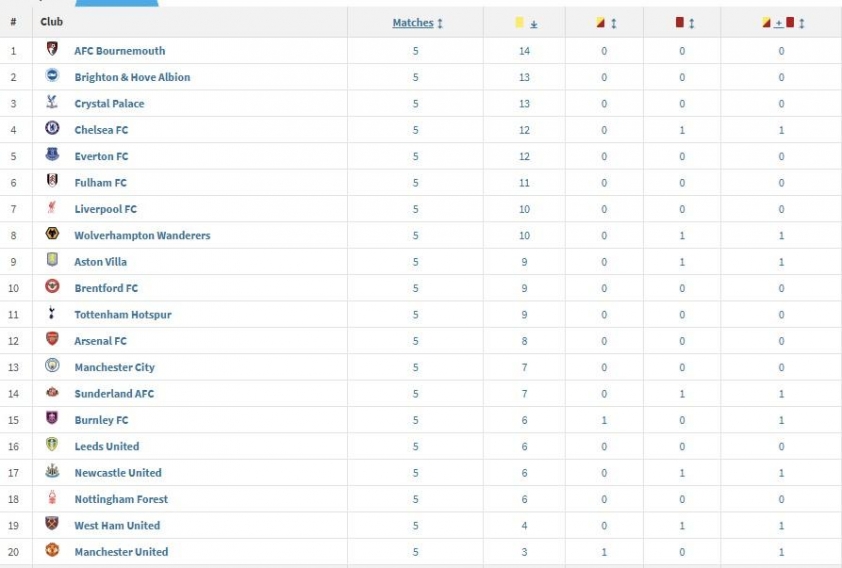Viewport: 842px width, 568px height.
Task: Click the Liverpool FC club crest
Action: tap(52, 208)
